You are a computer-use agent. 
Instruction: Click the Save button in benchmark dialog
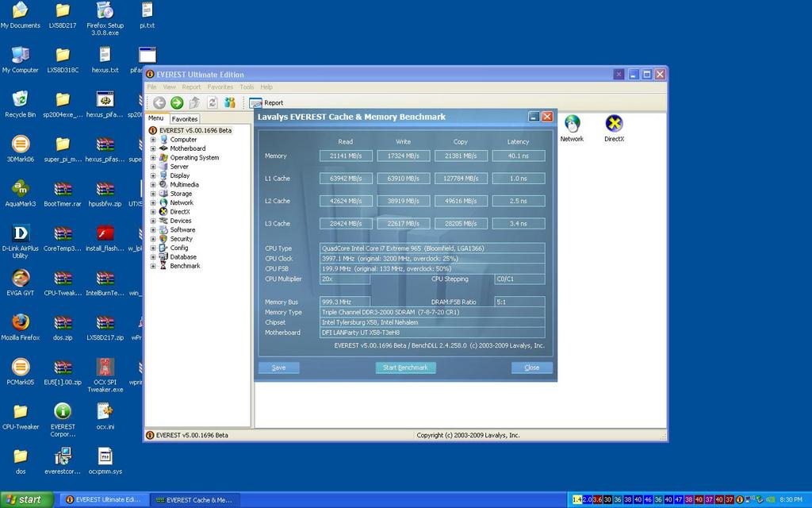click(278, 368)
